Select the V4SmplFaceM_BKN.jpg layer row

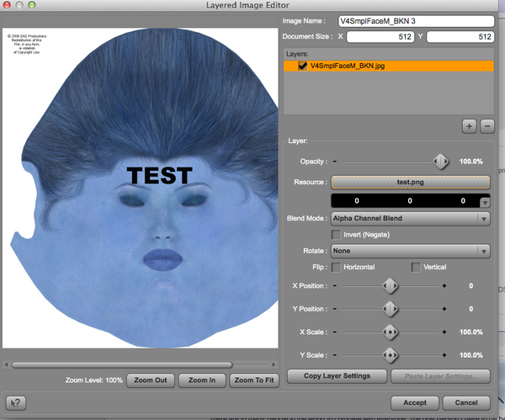[388, 66]
